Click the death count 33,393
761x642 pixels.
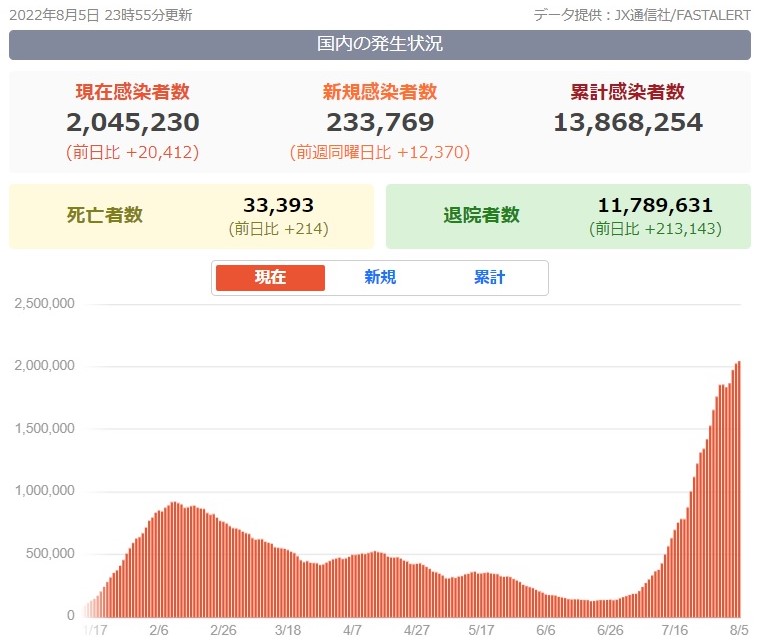pyautogui.click(x=279, y=205)
